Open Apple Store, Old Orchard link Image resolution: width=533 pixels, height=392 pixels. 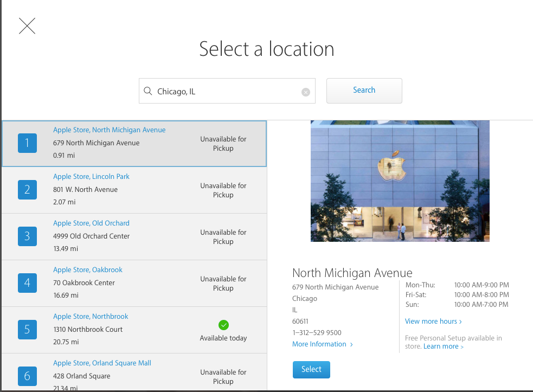(x=91, y=223)
